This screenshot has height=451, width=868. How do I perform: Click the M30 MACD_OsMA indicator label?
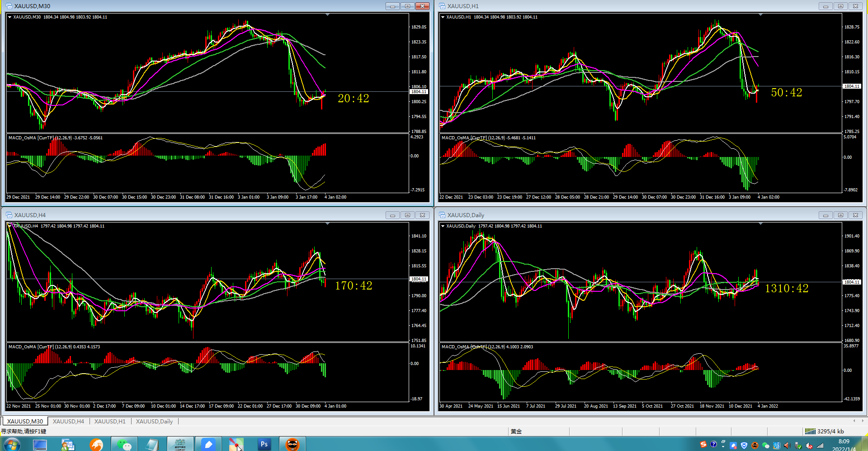tap(56, 138)
